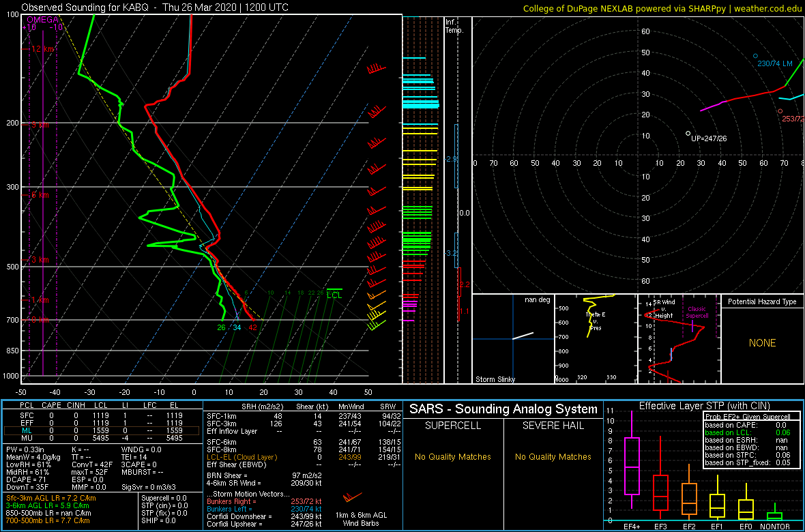The width and height of the screenshot is (805, 532).
Task: Click the OMEGA label on the skew-T
Action: [42, 20]
